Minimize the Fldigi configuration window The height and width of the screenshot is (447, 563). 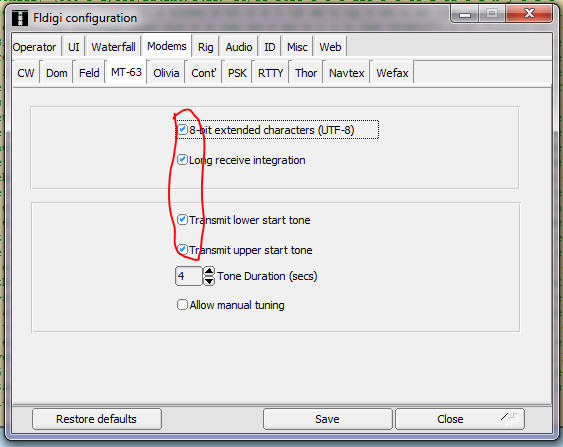point(465,14)
